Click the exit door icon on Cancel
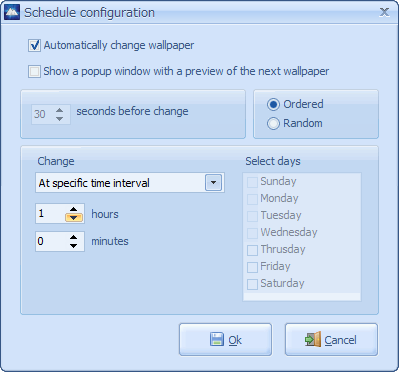 coord(313,339)
